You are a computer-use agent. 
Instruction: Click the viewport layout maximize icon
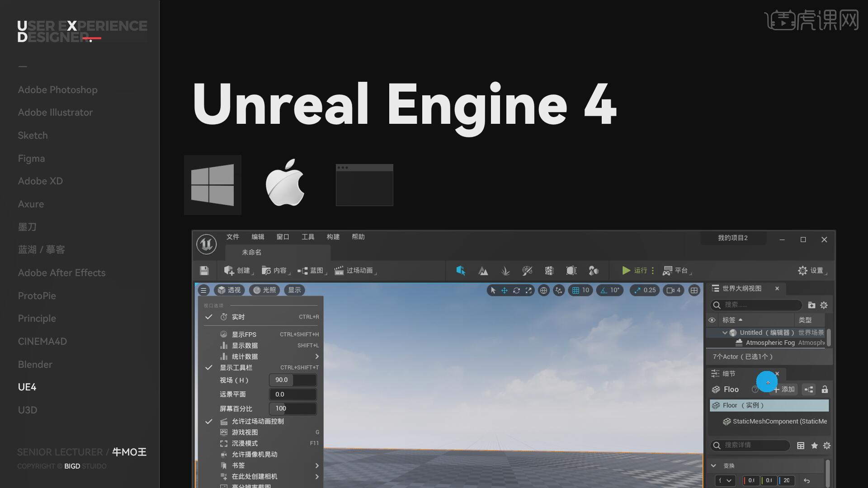click(694, 291)
